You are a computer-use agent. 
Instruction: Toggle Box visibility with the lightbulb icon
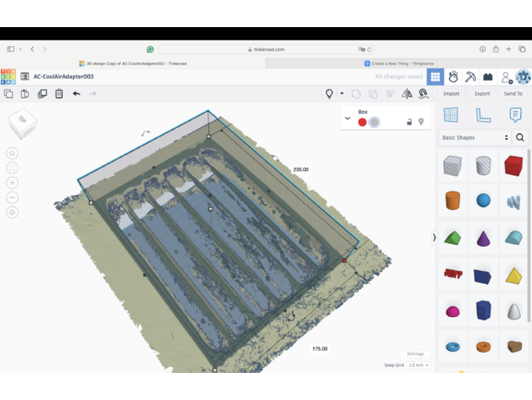[421, 122]
